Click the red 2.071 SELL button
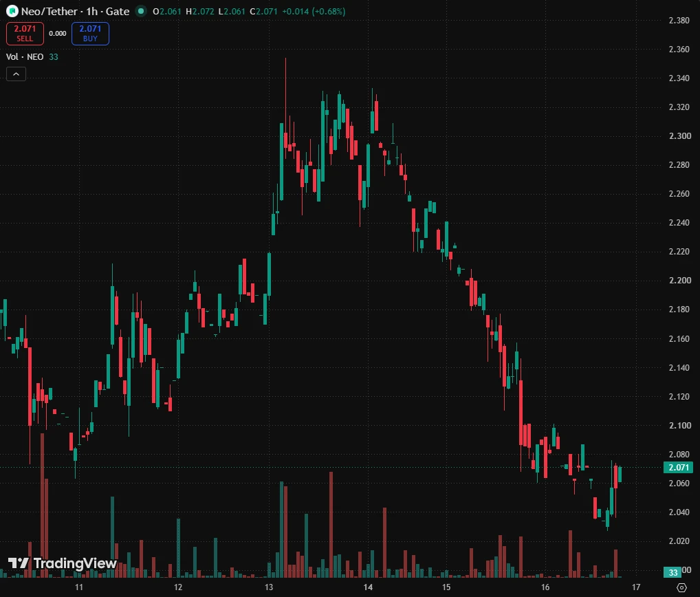 point(25,34)
